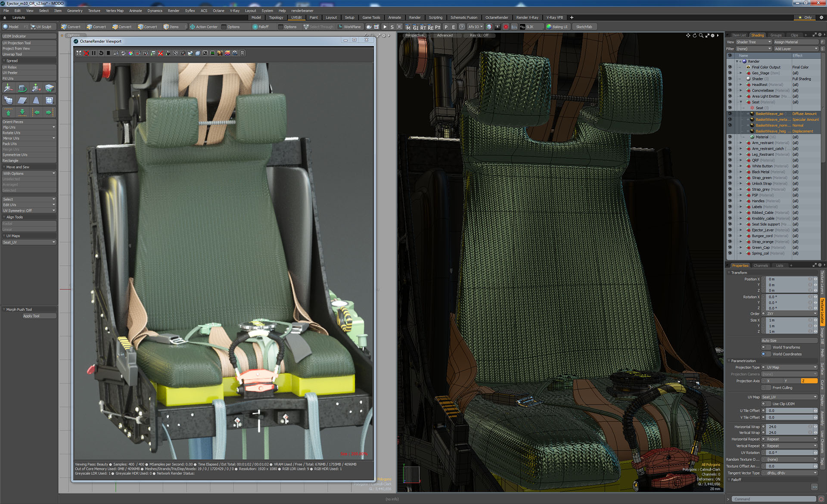The image size is (827, 504).
Task: Pause the Octane render
Action: (93, 53)
